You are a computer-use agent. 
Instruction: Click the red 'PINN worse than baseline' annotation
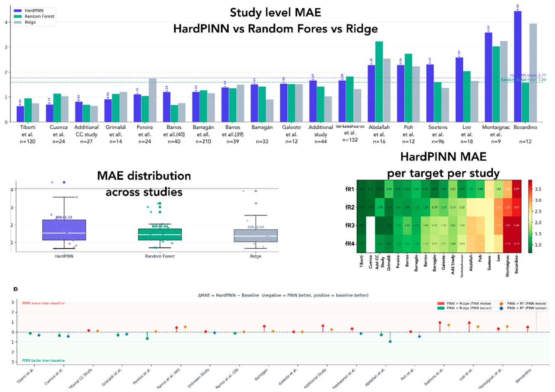click(x=43, y=303)
